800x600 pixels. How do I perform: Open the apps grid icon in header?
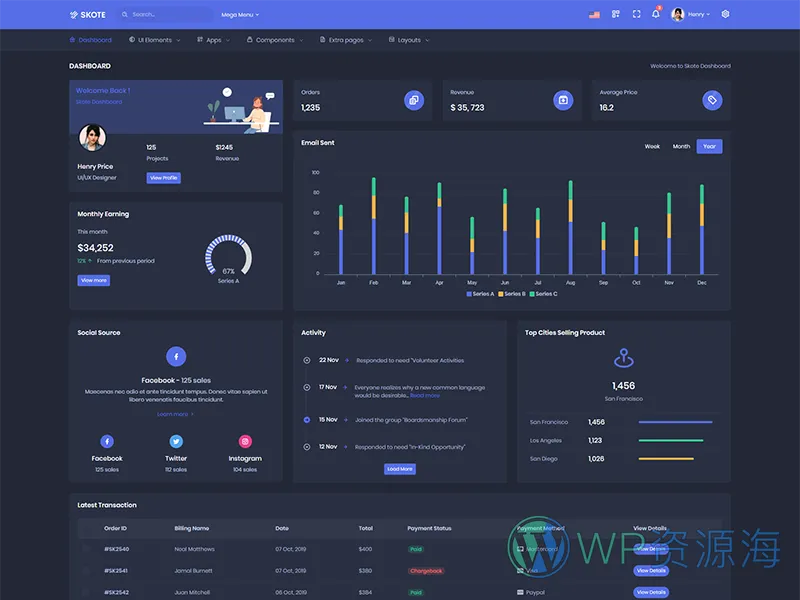616,14
